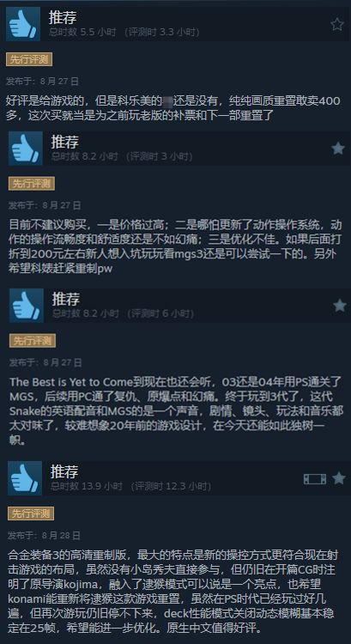Viewport: 351px width, 644px height.
Task: Click posted date 8 月 28 日
Action: (x=44, y=536)
